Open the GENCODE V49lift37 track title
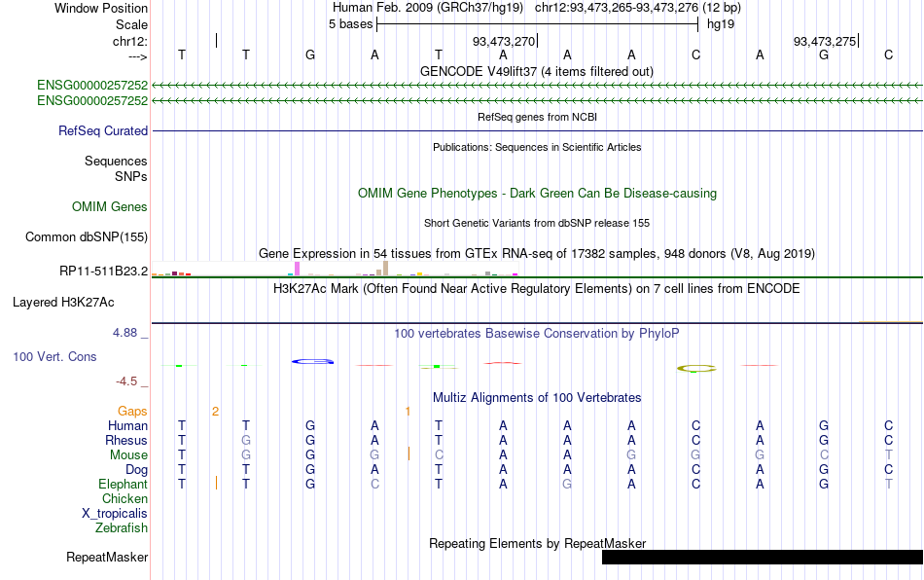This screenshot has height=580, width=924. [x=536, y=71]
